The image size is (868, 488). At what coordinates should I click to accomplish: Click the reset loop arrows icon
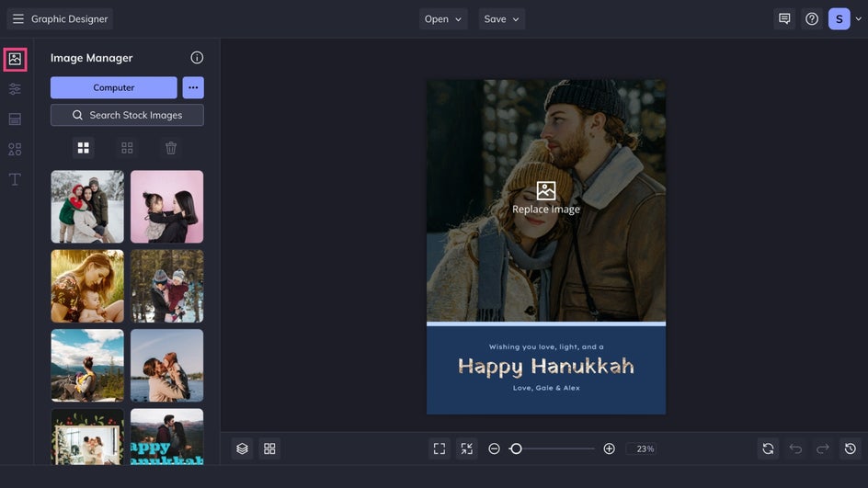(768, 448)
